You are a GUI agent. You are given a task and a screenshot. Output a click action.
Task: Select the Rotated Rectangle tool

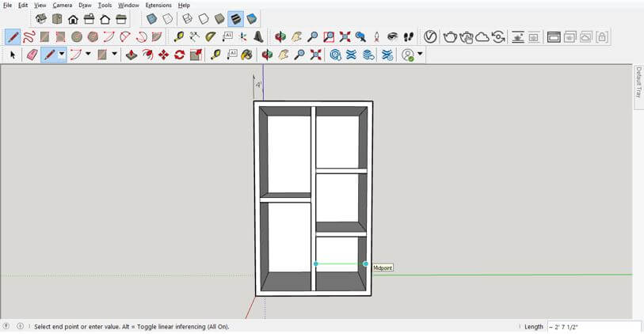(61, 37)
